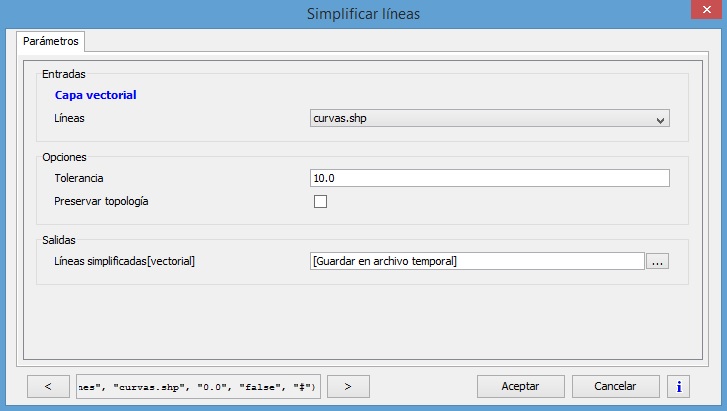Dismiss the dialog with Cancelar
Viewport: 727px width, 411px height.
[x=616, y=386]
